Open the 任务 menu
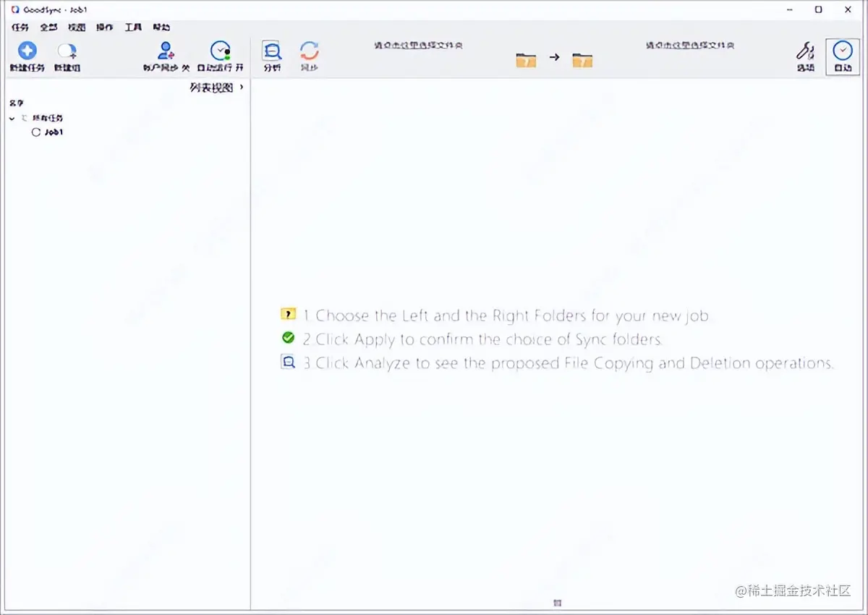The width and height of the screenshot is (868, 615). (20, 27)
